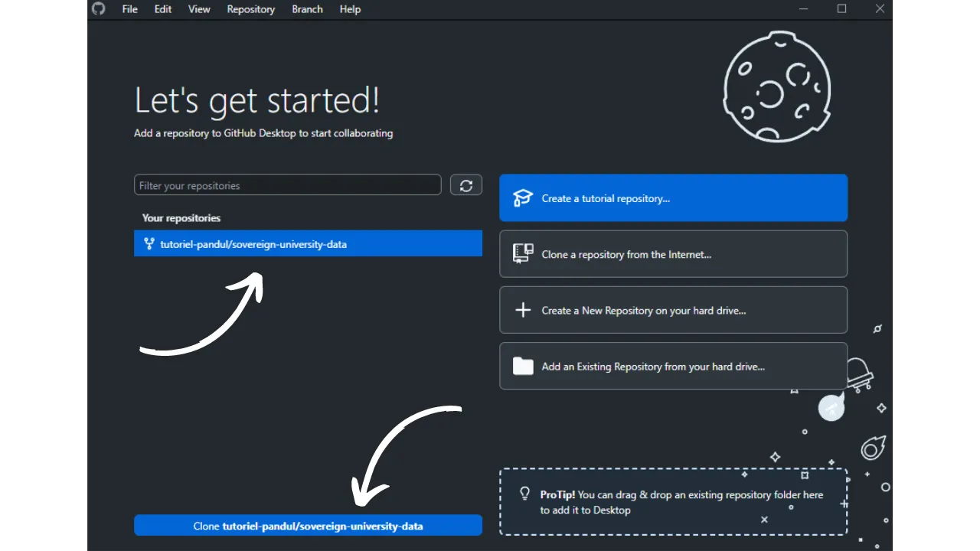The width and height of the screenshot is (980, 551).
Task: Click the 'Your repositories' heading
Action: (181, 218)
